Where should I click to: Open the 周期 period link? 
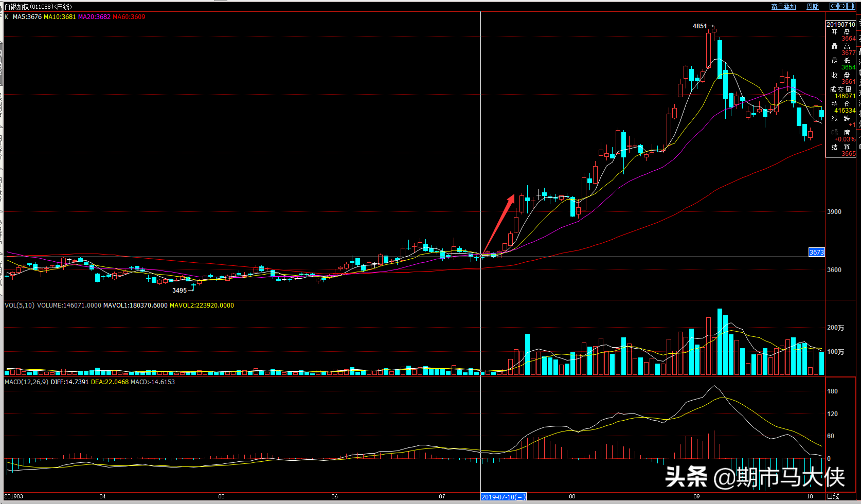(x=813, y=7)
